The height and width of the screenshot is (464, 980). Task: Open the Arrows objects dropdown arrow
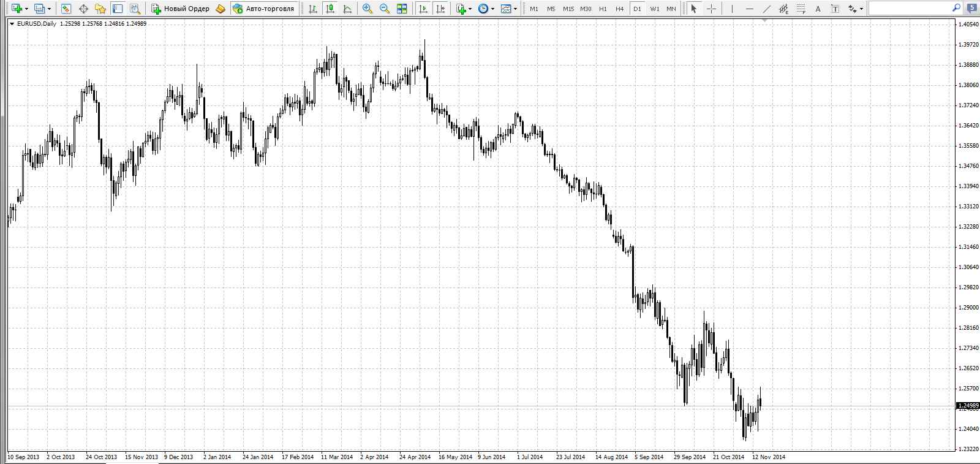[x=861, y=9]
